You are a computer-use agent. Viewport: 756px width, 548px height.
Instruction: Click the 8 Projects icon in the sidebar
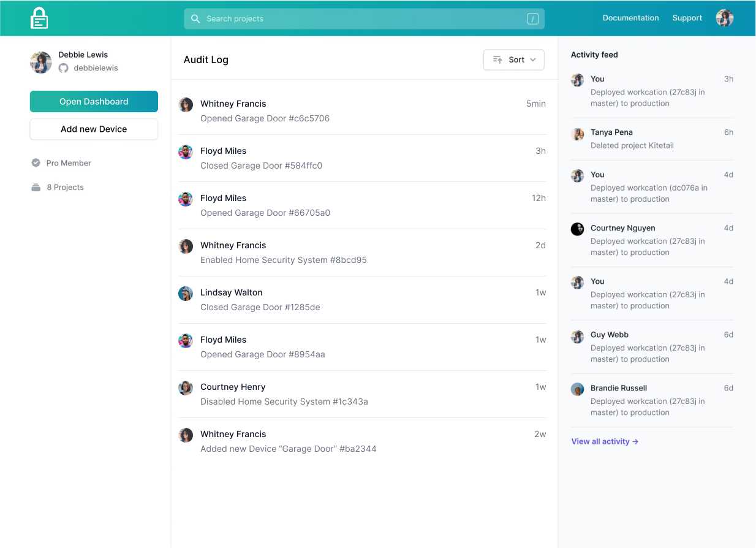click(x=36, y=187)
